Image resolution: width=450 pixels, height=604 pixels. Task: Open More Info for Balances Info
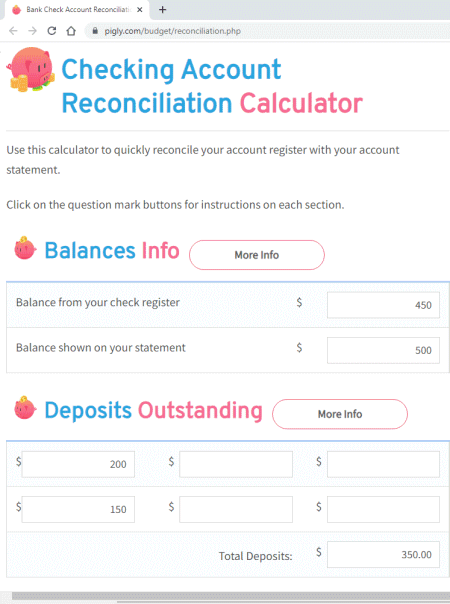257,255
